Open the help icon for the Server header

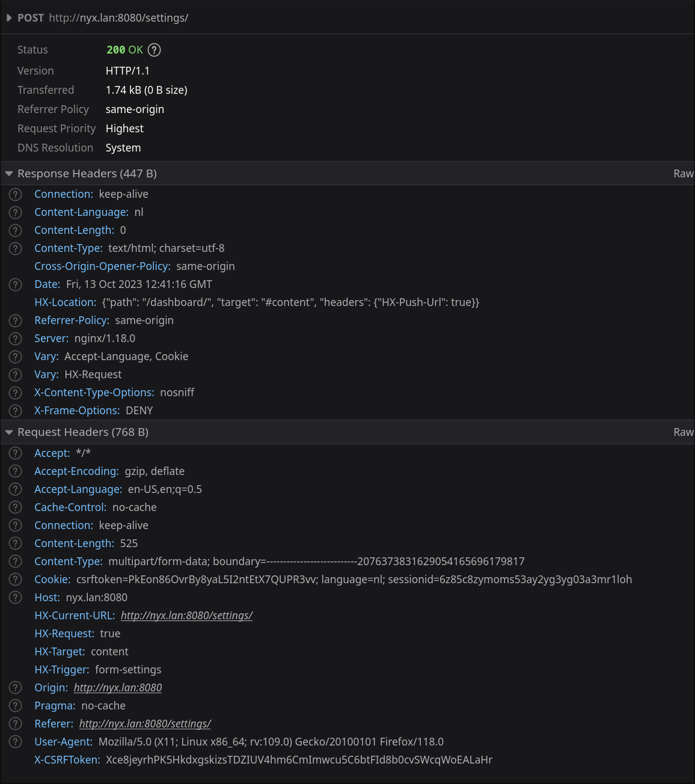point(15,338)
